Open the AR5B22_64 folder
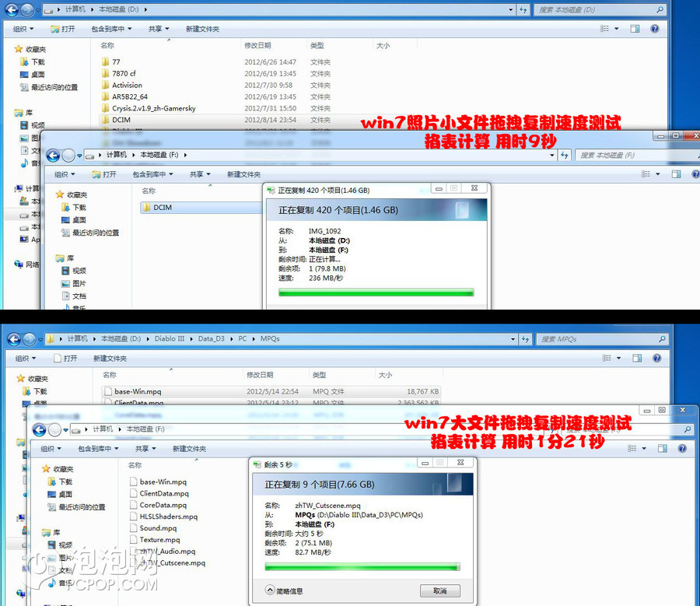This screenshot has width=700, height=606. (x=129, y=96)
